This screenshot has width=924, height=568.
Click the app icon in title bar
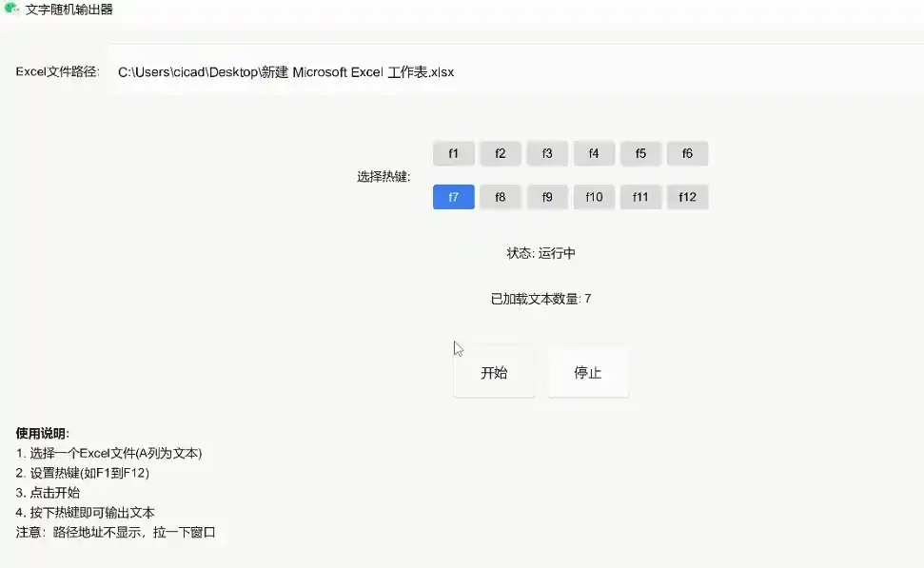(x=11, y=10)
